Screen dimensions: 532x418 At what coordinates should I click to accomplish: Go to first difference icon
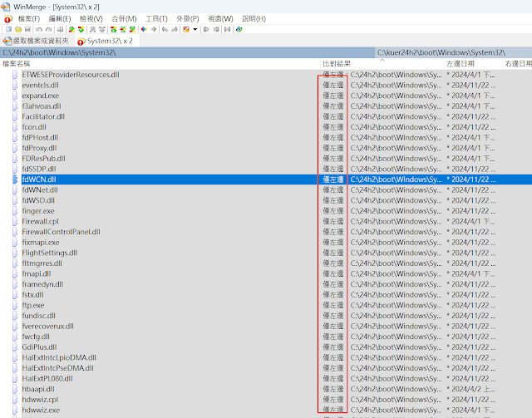[113, 30]
